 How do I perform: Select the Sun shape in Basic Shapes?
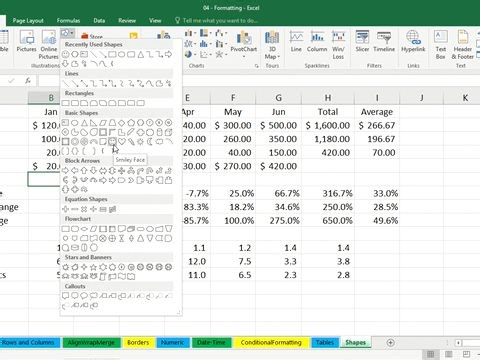coord(141,142)
